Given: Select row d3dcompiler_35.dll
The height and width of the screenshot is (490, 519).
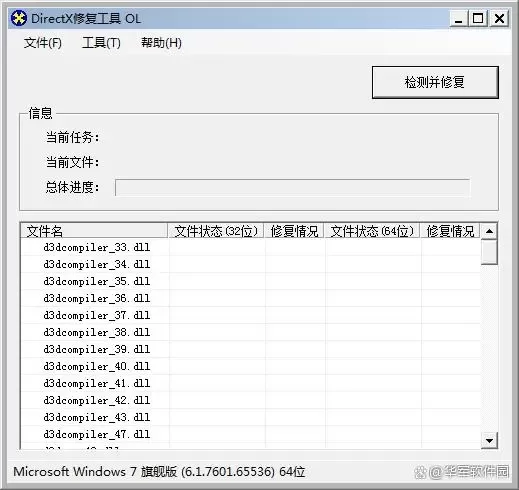Looking at the screenshot, I should click(x=251, y=281).
